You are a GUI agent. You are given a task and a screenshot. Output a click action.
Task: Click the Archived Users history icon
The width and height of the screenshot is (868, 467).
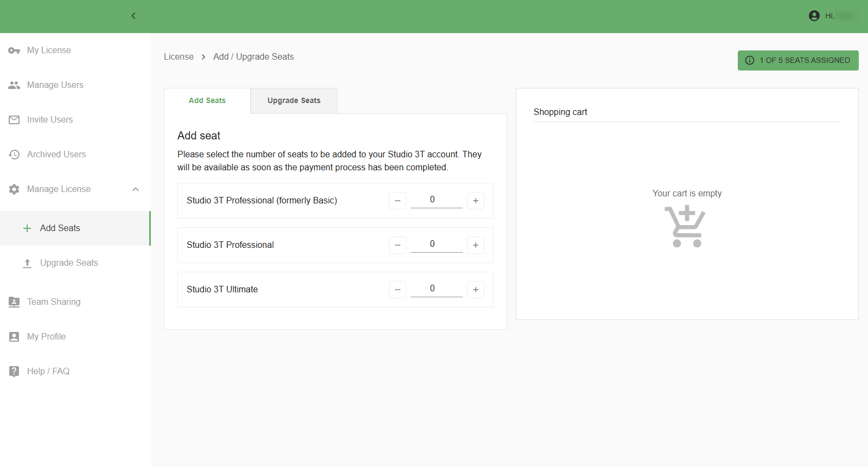click(14, 155)
